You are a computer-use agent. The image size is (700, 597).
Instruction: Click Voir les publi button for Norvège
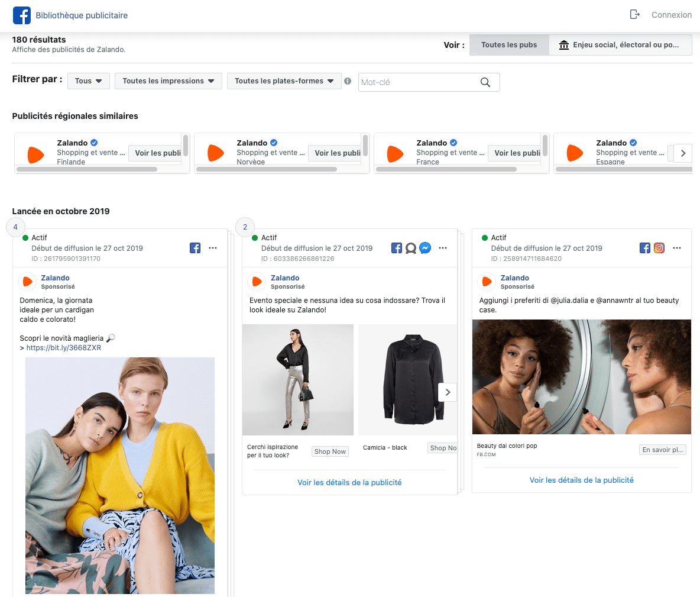335,153
